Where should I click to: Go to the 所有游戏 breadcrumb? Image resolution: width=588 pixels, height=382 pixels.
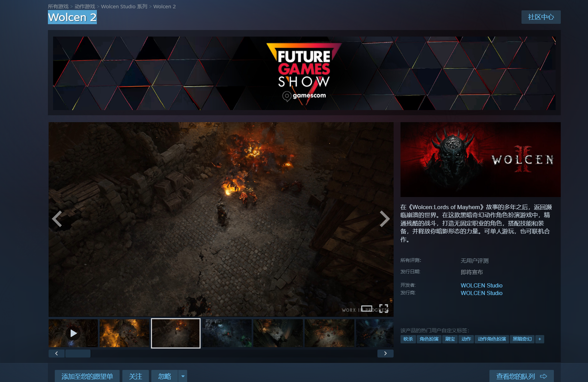58,7
